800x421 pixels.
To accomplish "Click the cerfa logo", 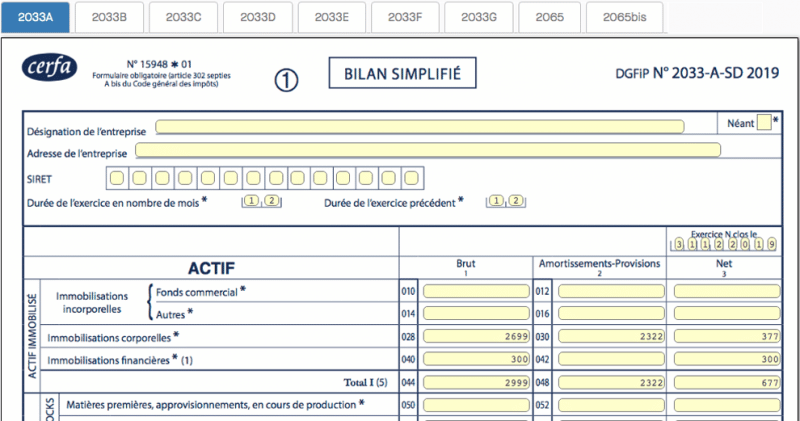I will (x=49, y=67).
